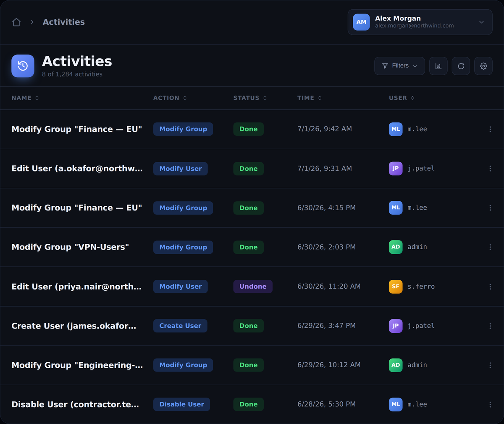Open row menu for Create User activity

point(490,326)
